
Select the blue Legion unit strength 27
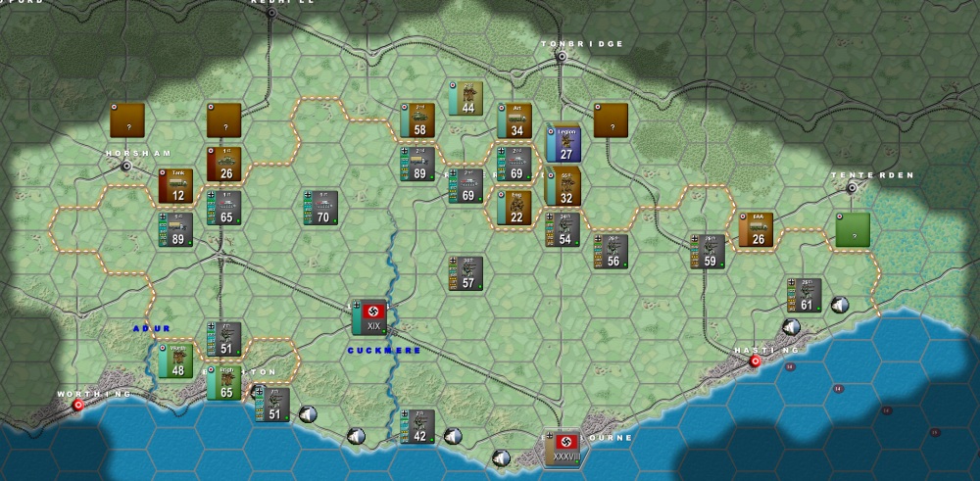(563, 143)
